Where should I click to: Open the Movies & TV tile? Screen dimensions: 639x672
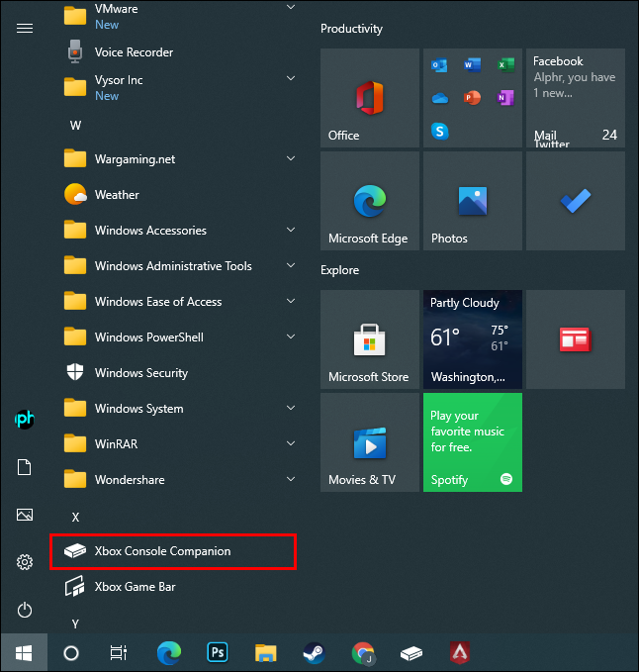[x=370, y=442]
